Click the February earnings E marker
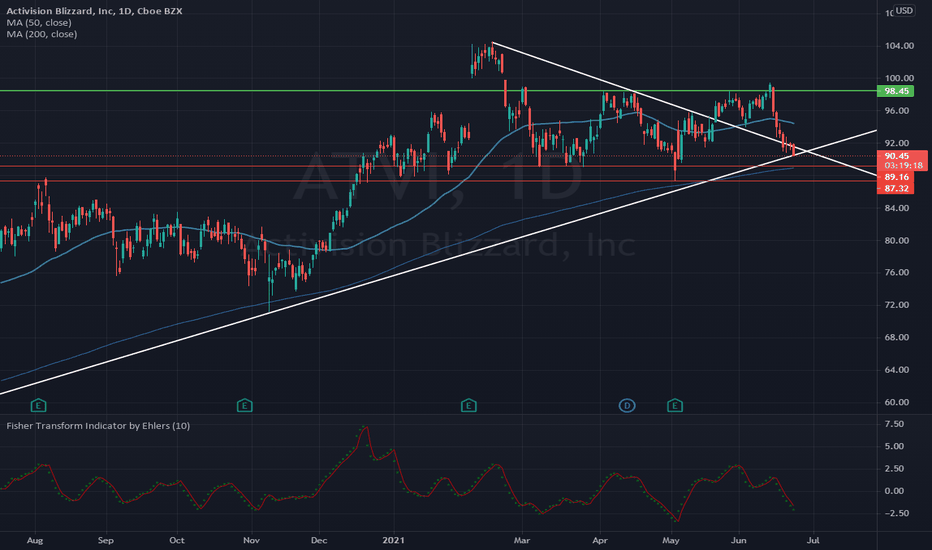This screenshot has height=550, width=932. coord(468,406)
